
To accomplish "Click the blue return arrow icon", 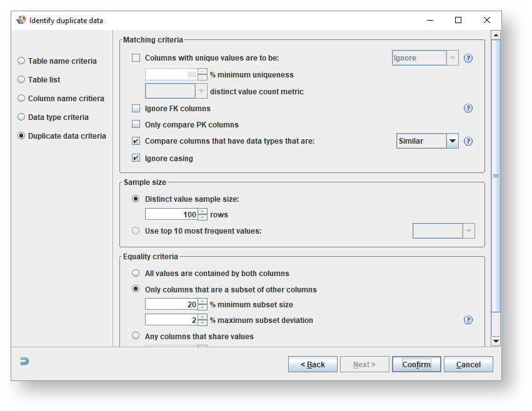I will coord(24,362).
